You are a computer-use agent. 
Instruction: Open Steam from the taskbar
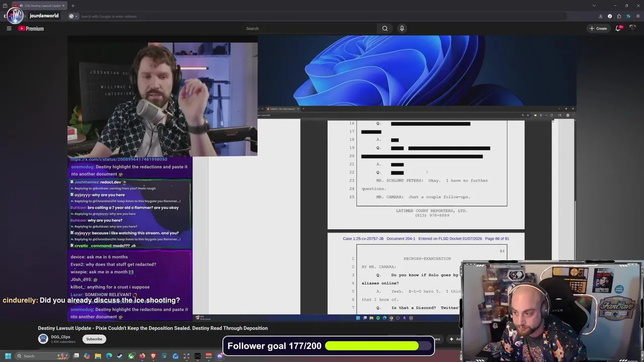(120, 356)
